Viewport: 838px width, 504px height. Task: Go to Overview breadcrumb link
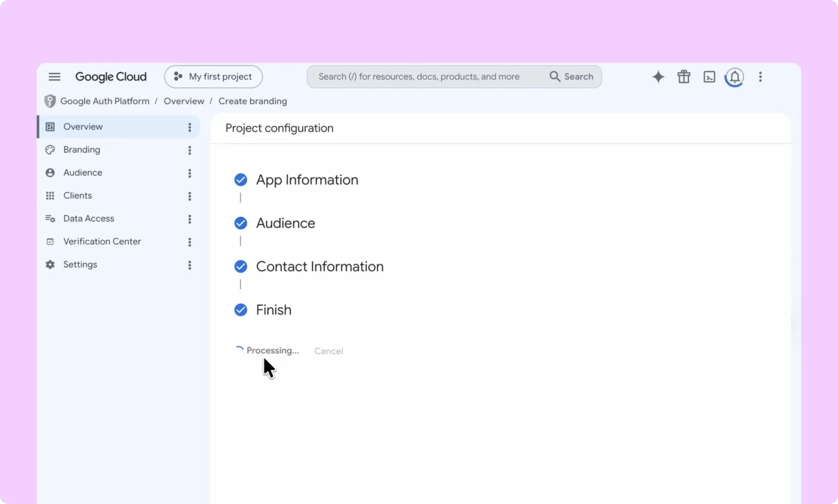coord(184,101)
